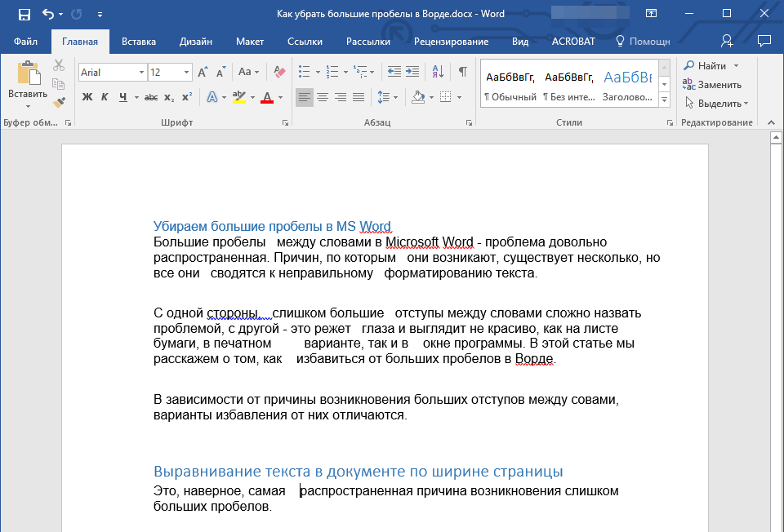The width and height of the screenshot is (784, 532).
Task: Apply the Обычный style from the gallery
Action: pyautogui.click(x=510, y=86)
